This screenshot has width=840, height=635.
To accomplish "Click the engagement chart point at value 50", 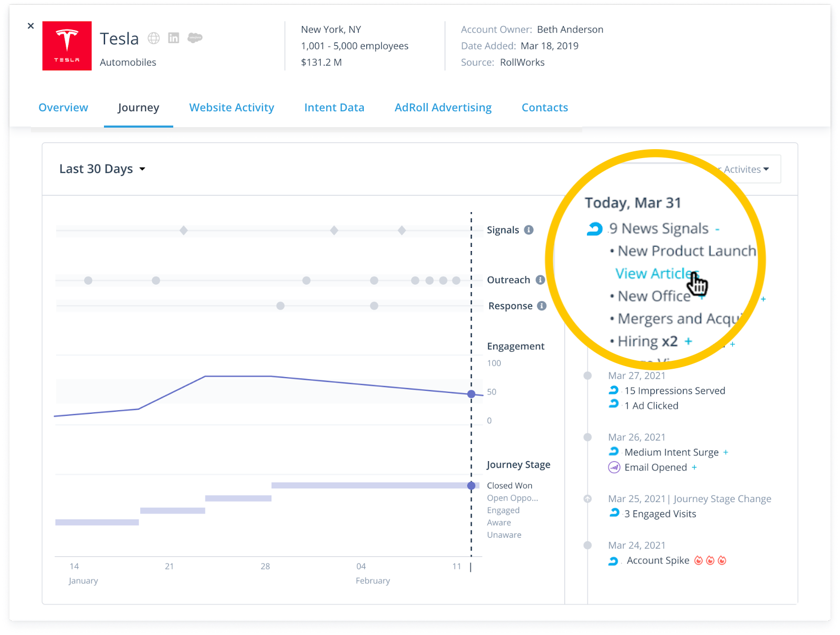I will [x=471, y=394].
